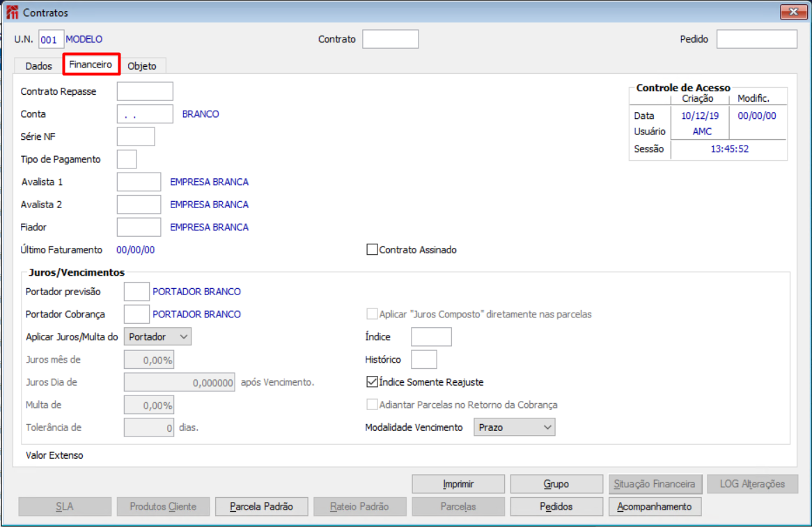The width and height of the screenshot is (812, 527).
Task: Focus the U.N. field showing 001
Action: (52, 40)
